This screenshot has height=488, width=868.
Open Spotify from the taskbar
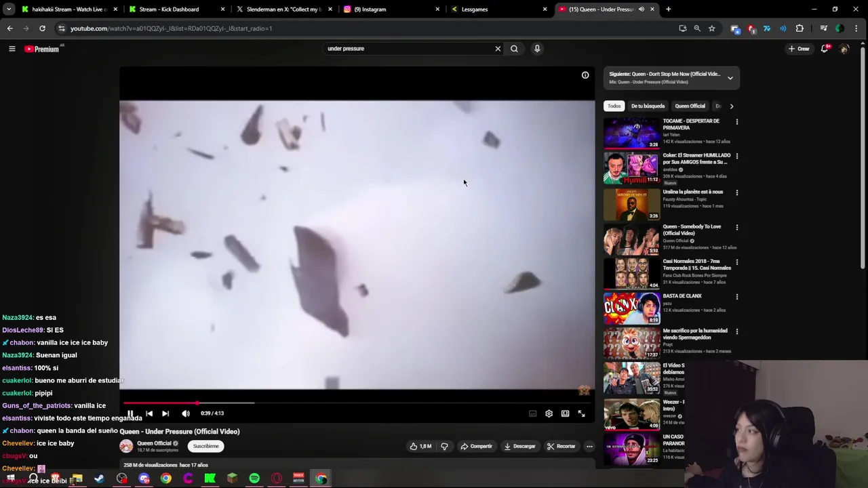254,479
